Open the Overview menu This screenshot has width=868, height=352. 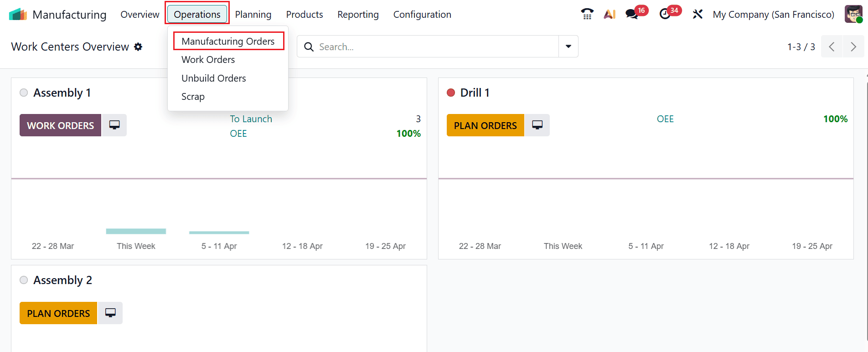(x=140, y=15)
